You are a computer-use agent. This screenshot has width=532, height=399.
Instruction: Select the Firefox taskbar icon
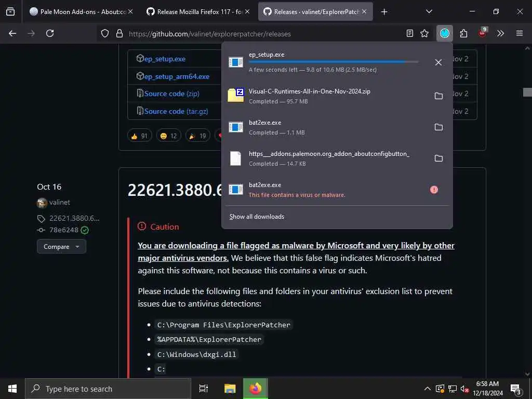256,389
